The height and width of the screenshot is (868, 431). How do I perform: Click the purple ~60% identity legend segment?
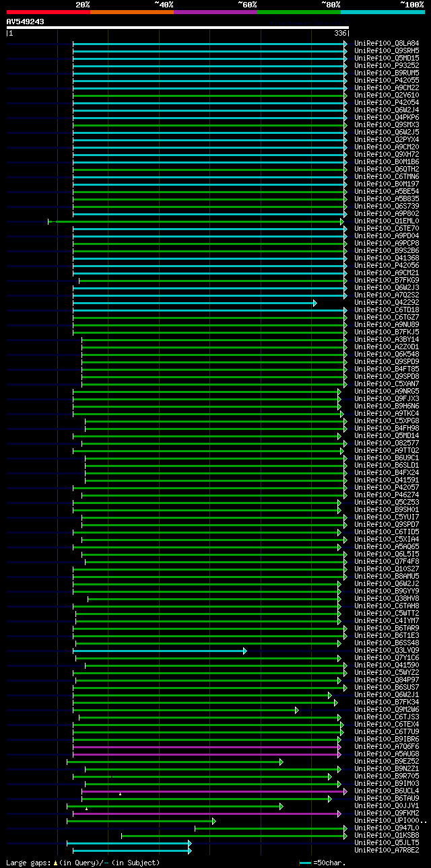(215, 12)
